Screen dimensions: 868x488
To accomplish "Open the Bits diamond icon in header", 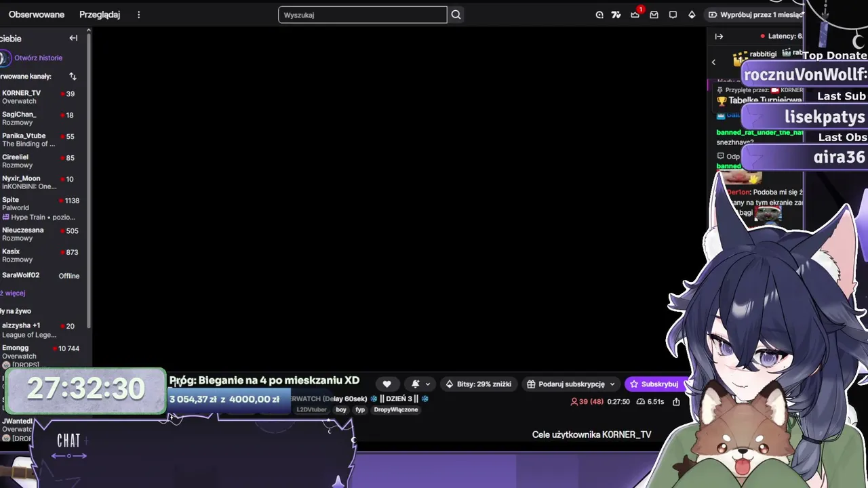I will 692,15.
